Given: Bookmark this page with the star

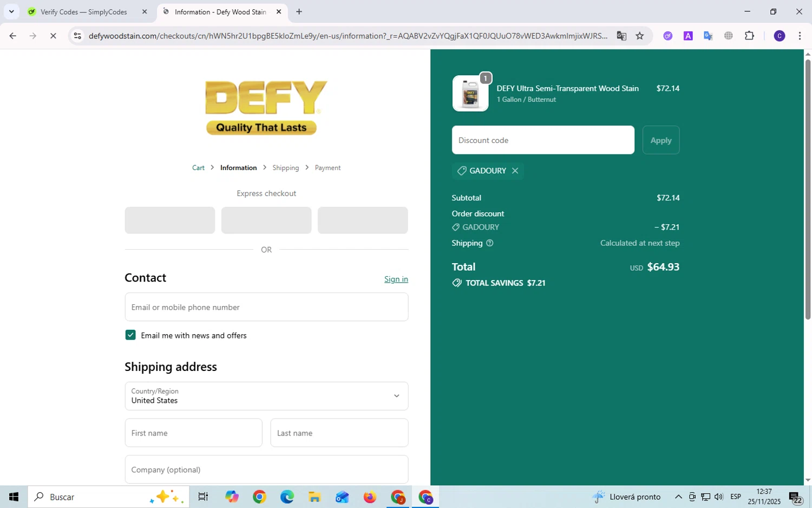Looking at the screenshot, I should coord(640,36).
